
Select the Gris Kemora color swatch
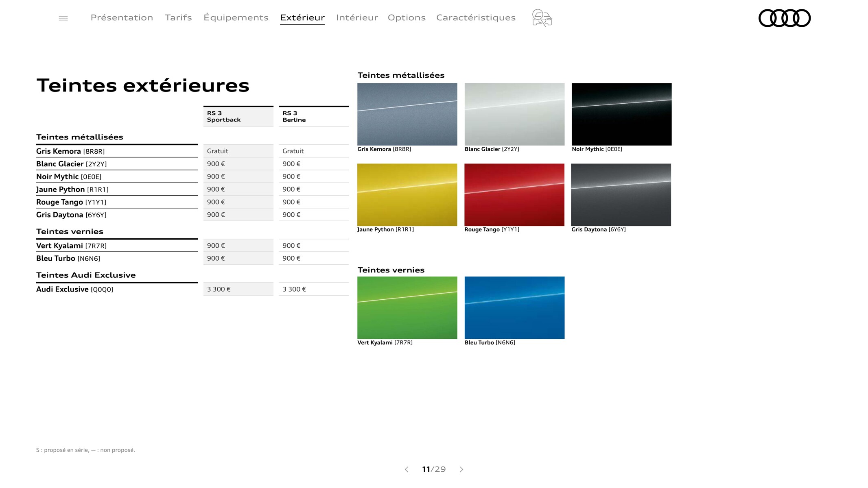[x=407, y=114]
